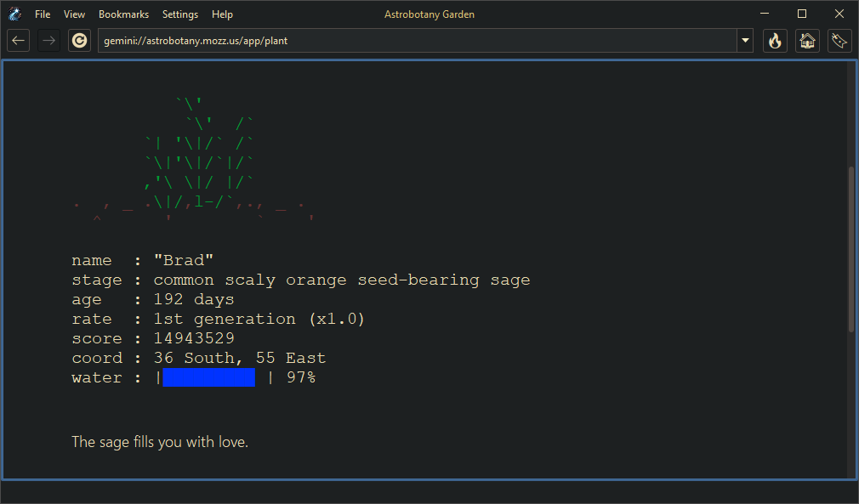Click the 'Astrobotany Garden' window title

pos(429,14)
